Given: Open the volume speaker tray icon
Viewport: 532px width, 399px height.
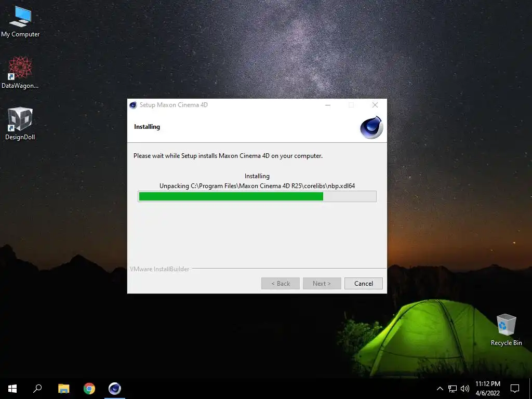Looking at the screenshot, I should 465,389.
